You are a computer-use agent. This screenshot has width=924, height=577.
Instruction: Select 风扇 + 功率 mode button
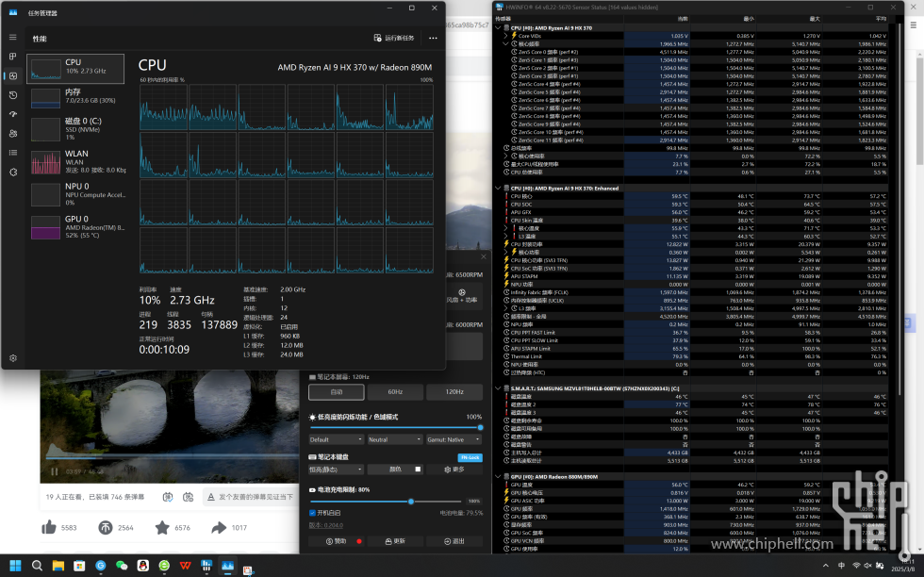coord(463,296)
